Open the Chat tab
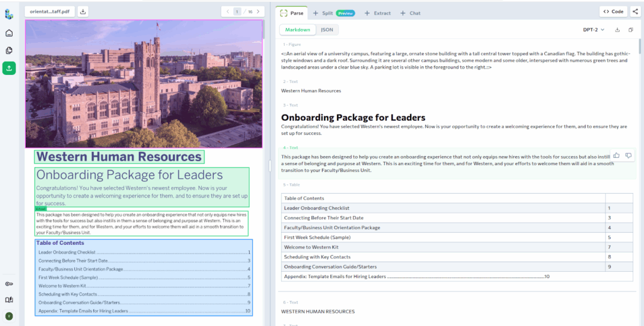 tap(411, 13)
